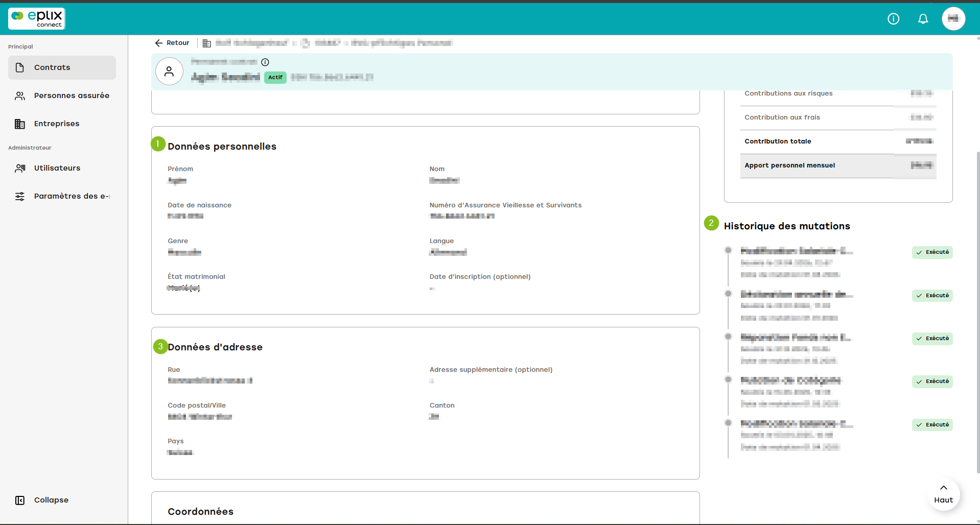980x525 pixels.
Task: Click the Contribution aux frais row
Action: pyautogui.click(x=838, y=117)
